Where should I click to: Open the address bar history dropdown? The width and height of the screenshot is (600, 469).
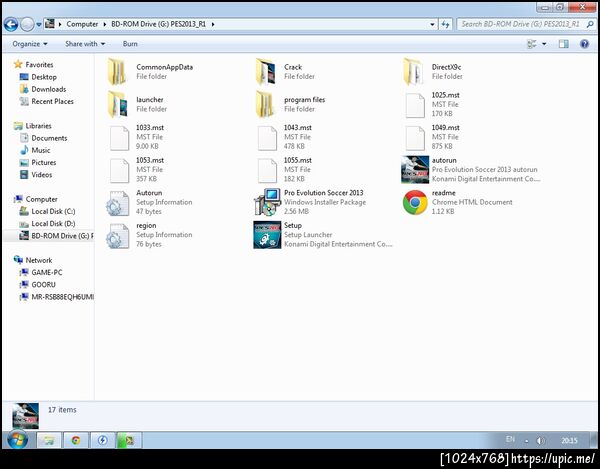pos(432,24)
